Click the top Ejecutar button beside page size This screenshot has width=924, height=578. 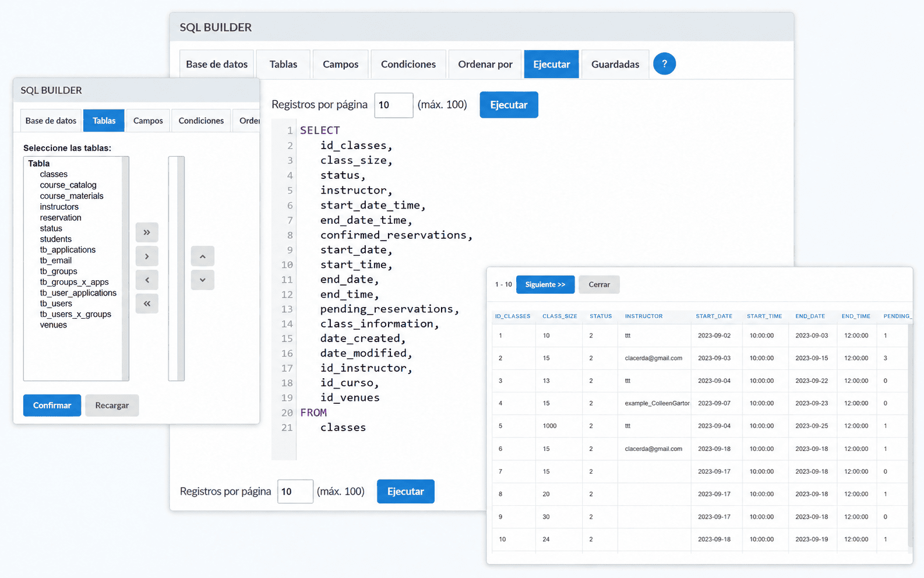coord(509,105)
